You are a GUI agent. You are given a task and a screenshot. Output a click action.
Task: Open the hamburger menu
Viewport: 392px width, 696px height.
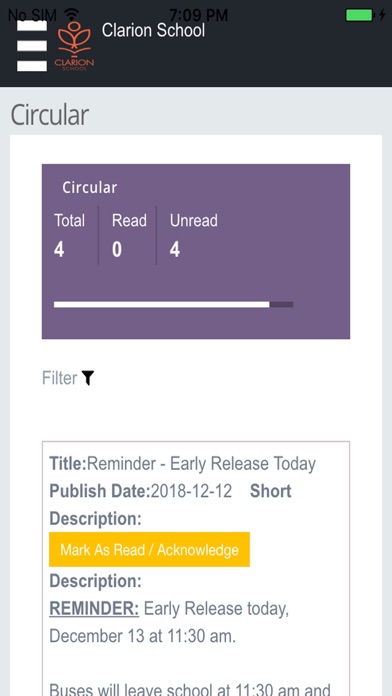tap(32, 46)
